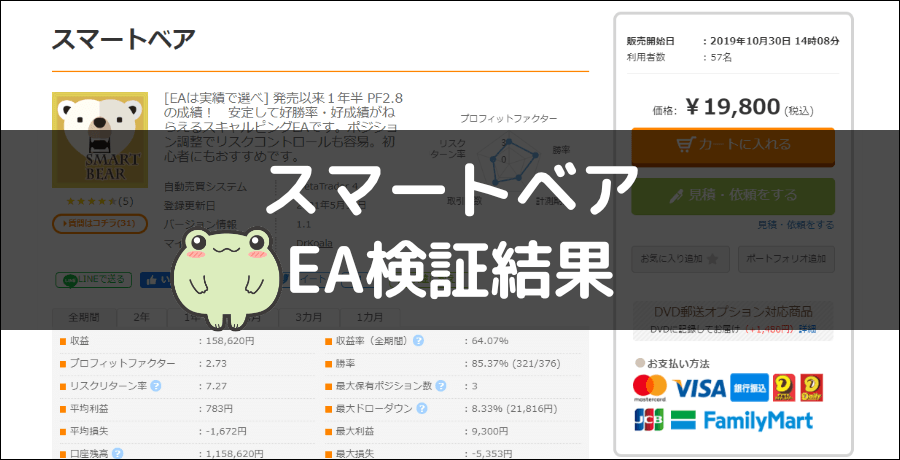
Task: Click the cart icon in カートに入れる
Action: point(684,145)
